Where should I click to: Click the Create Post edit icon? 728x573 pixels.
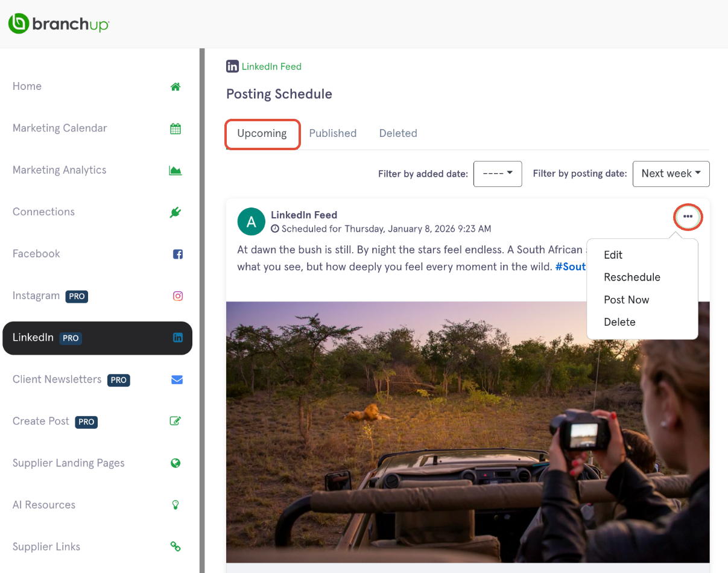[176, 421]
